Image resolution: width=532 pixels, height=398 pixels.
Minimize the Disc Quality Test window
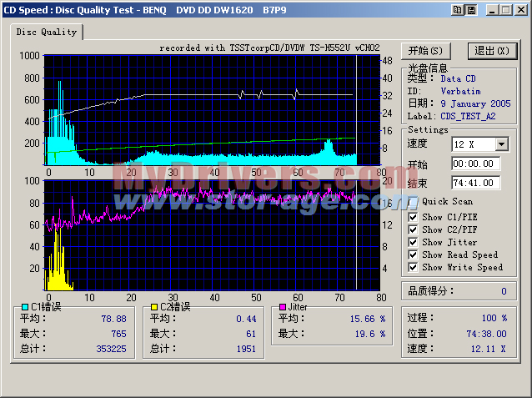492,9
